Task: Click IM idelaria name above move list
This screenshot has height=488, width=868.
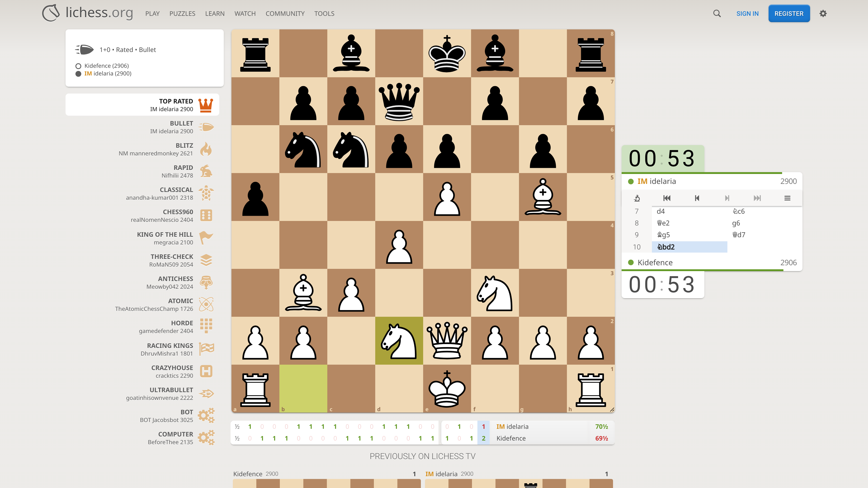Action: [657, 181]
